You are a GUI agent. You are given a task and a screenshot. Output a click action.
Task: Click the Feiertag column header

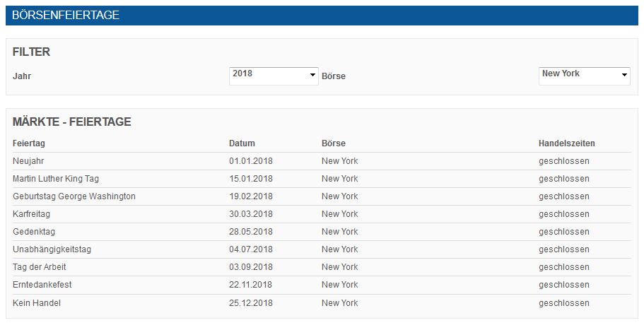(x=28, y=143)
